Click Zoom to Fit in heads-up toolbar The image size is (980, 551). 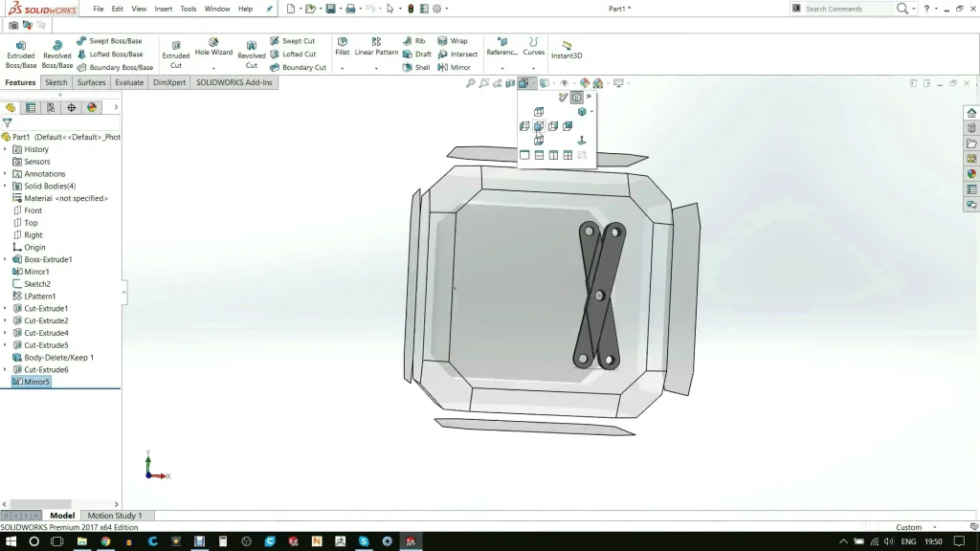pos(471,83)
